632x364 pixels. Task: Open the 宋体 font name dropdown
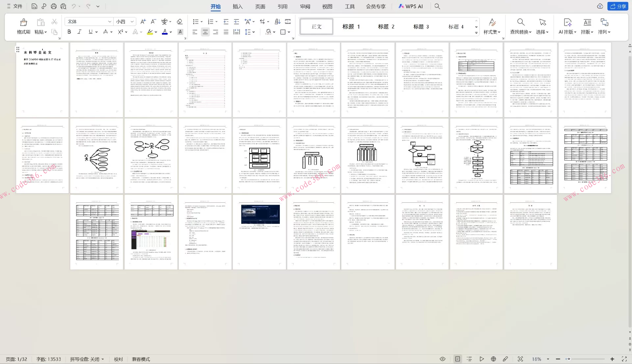(109, 22)
